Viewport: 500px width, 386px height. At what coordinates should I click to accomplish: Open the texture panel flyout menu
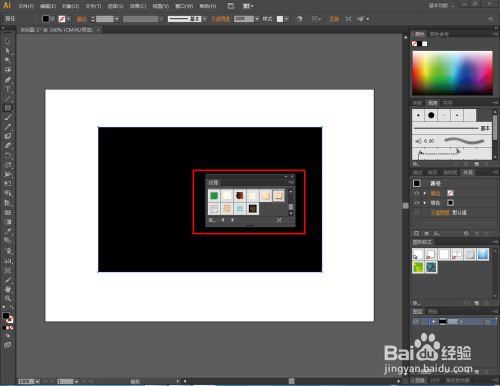click(x=291, y=183)
